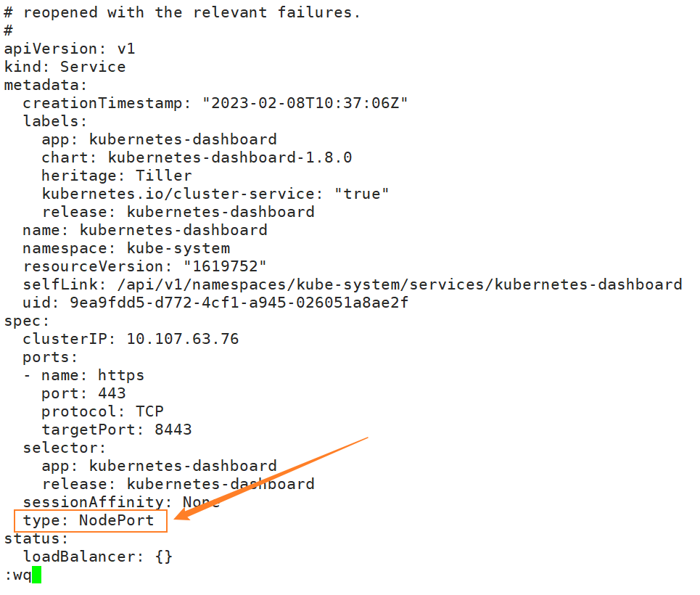Viewport: 700px width, 595px height.
Task: Click the 'port: 443' line
Action: [83, 393]
